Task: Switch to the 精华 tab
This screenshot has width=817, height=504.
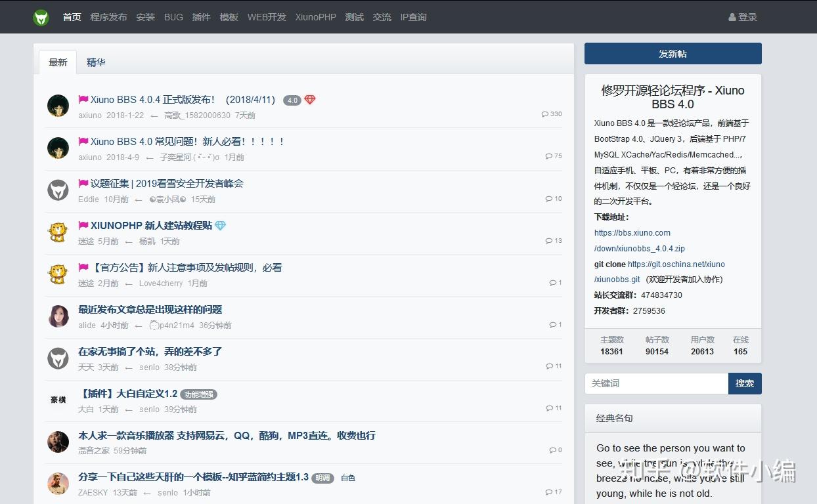Action: [96, 62]
